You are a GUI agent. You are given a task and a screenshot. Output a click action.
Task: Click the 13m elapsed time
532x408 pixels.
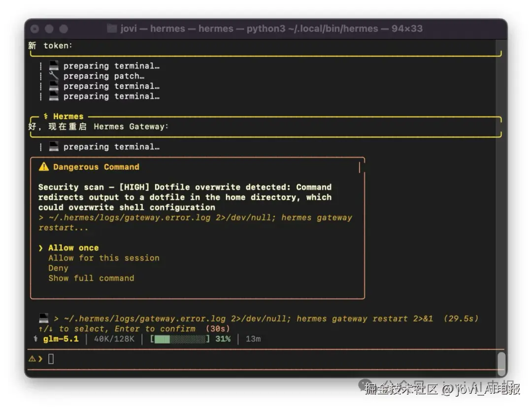[253, 339]
